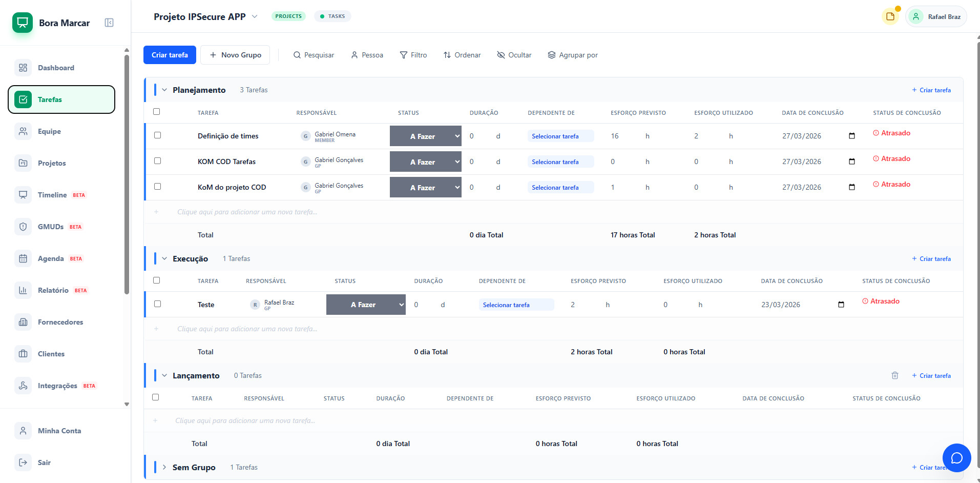
Task: Open date picker for Definição de times
Action: tap(852, 136)
